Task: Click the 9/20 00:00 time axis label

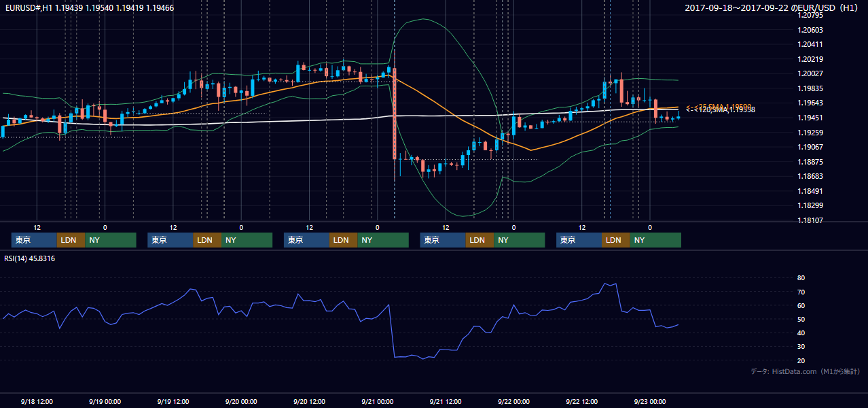Action: click(241, 401)
